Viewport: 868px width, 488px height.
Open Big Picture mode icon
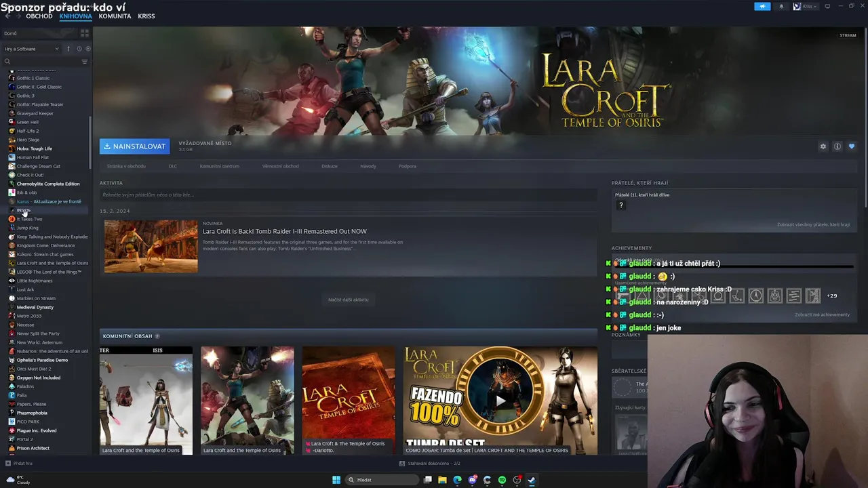827,6
